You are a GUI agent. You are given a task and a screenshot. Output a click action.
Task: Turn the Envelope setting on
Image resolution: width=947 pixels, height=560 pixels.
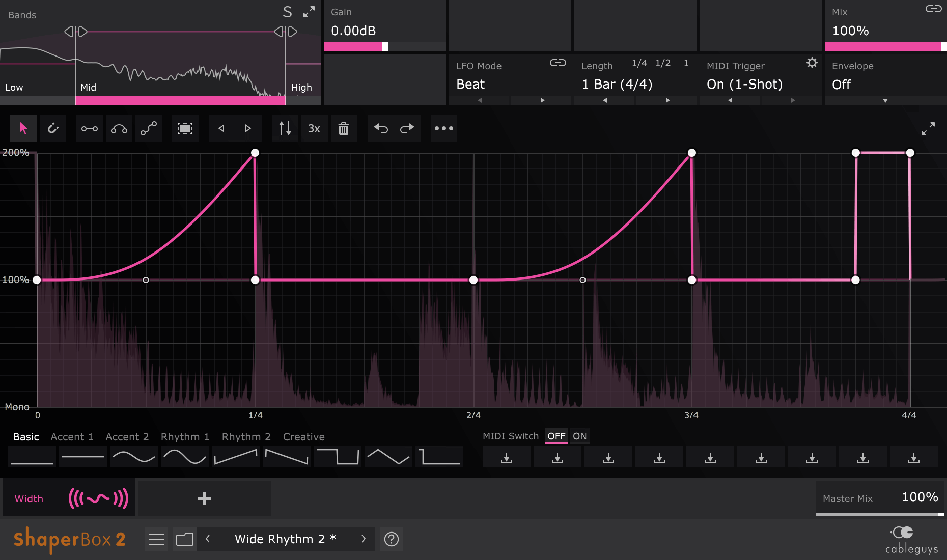click(x=841, y=84)
